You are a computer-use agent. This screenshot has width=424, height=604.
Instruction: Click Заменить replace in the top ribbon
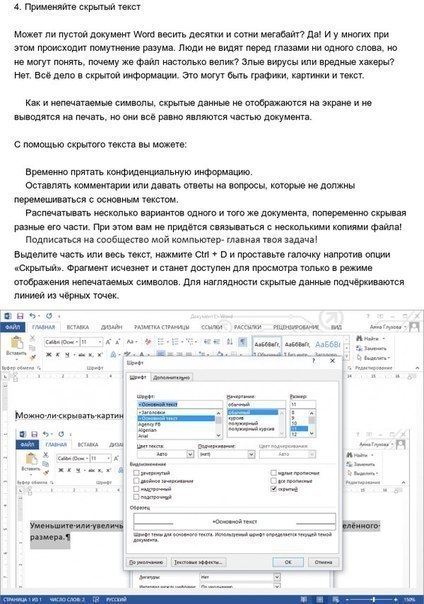(371, 348)
